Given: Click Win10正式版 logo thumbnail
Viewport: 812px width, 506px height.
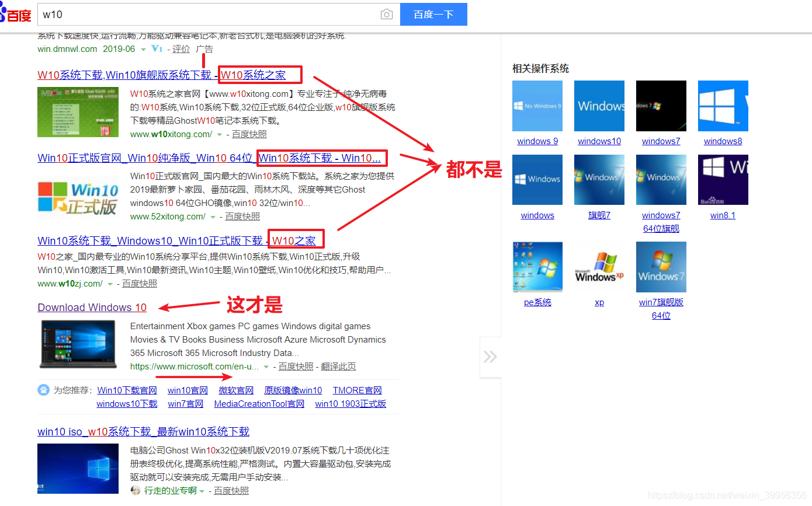Looking at the screenshot, I should point(78,197).
